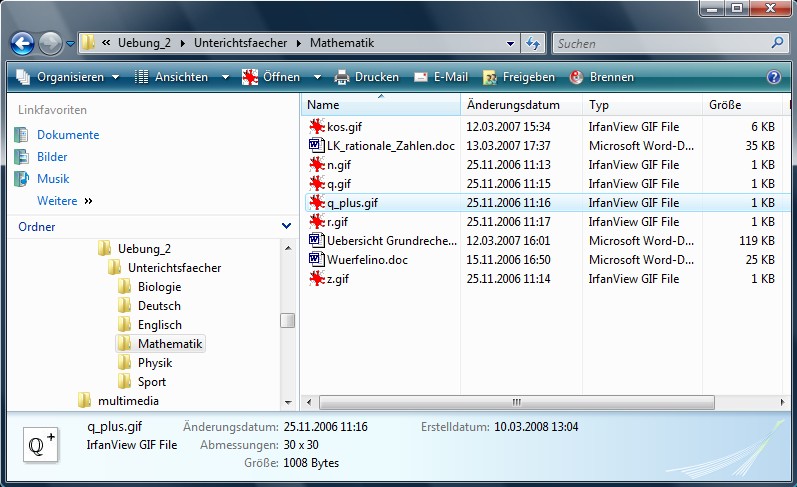Refresh the folder view
Viewport: 797px width, 487px height.
coord(533,43)
